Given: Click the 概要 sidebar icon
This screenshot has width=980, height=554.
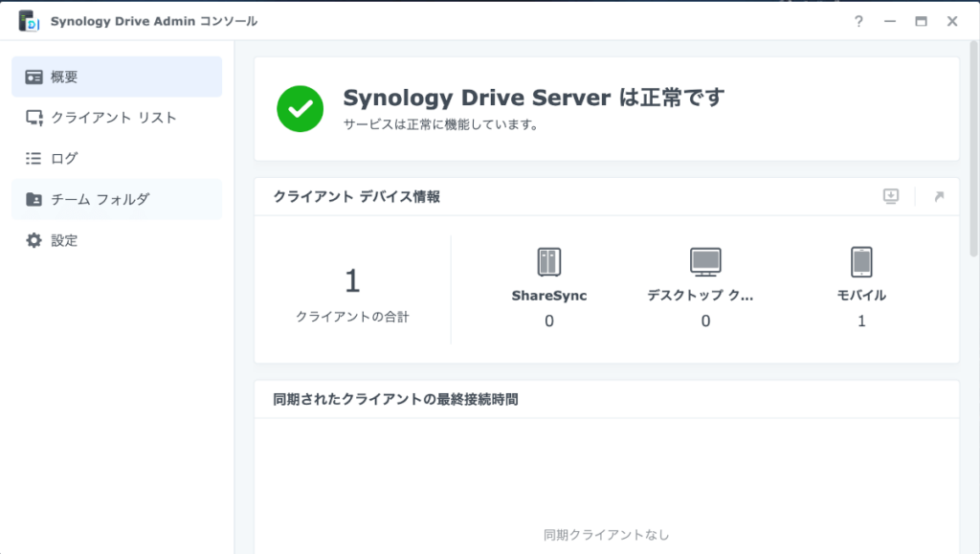Looking at the screenshot, I should pyautogui.click(x=33, y=77).
